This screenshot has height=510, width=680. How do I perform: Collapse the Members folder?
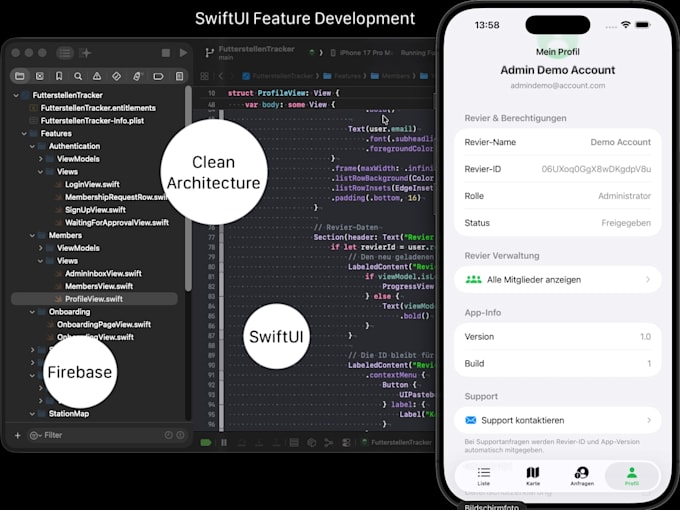click(32, 235)
